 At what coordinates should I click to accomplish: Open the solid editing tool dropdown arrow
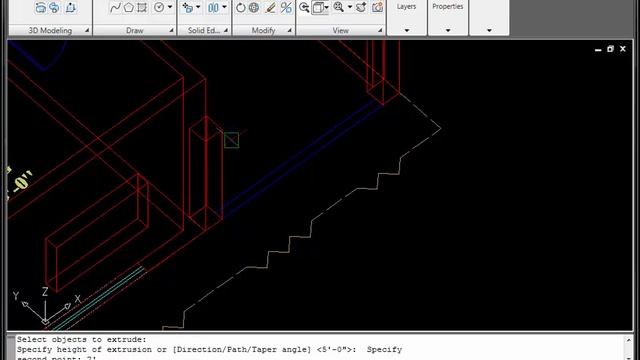point(198,7)
